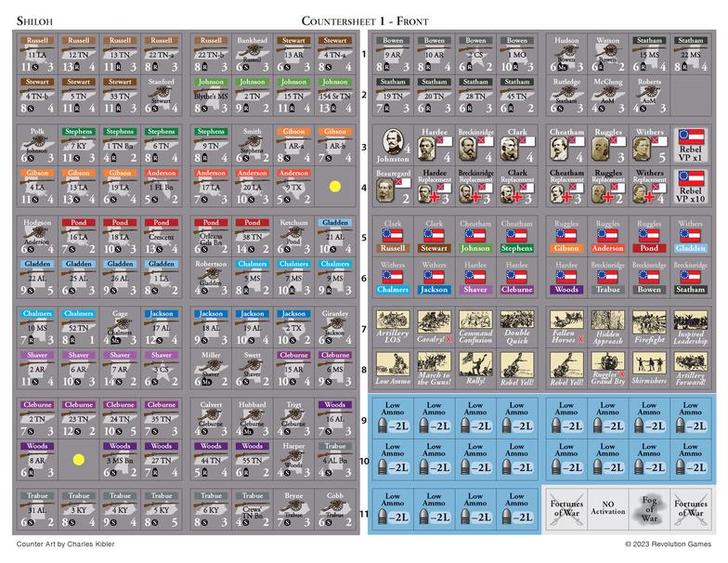Click the Rally! event marker
The image size is (728, 563).
point(475,369)
